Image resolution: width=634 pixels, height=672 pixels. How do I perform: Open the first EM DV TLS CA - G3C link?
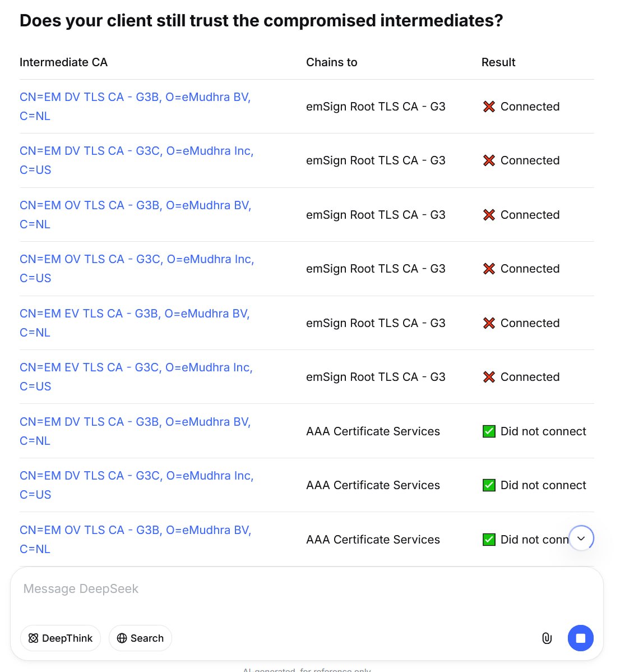[x=137, y=160]
